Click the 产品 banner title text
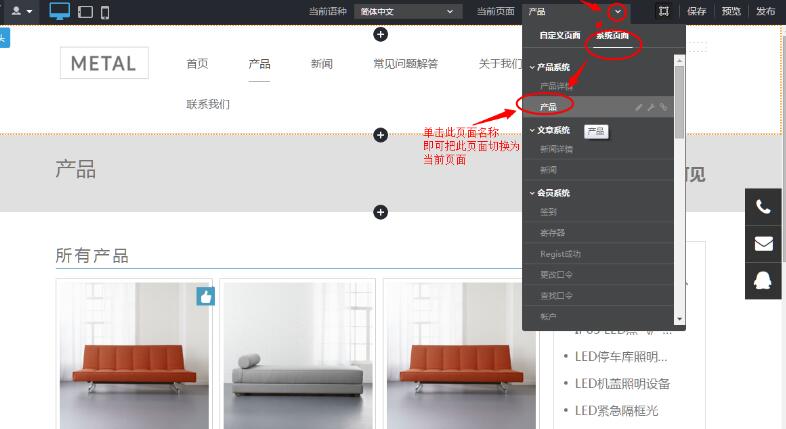 click(75, 169)
